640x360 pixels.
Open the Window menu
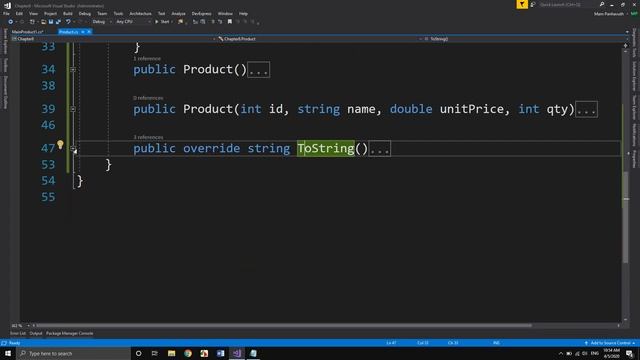225,14
